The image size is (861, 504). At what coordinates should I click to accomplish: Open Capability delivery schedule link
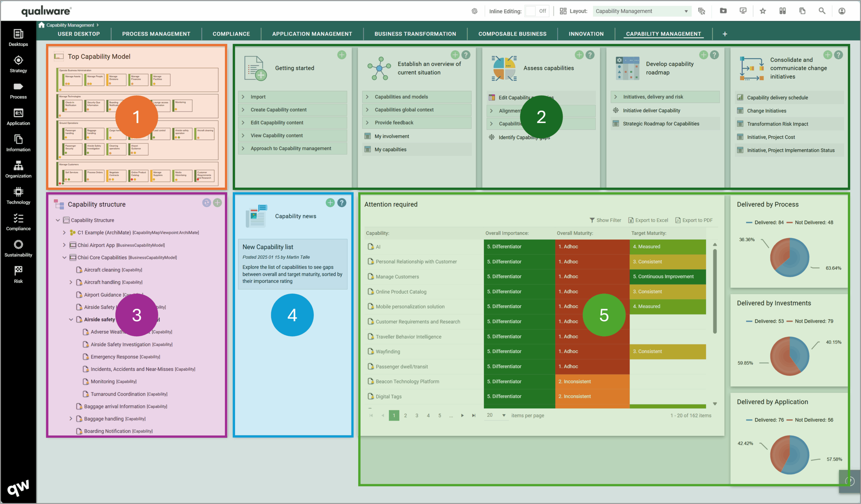pyautogui.click(x=777, y=97)
